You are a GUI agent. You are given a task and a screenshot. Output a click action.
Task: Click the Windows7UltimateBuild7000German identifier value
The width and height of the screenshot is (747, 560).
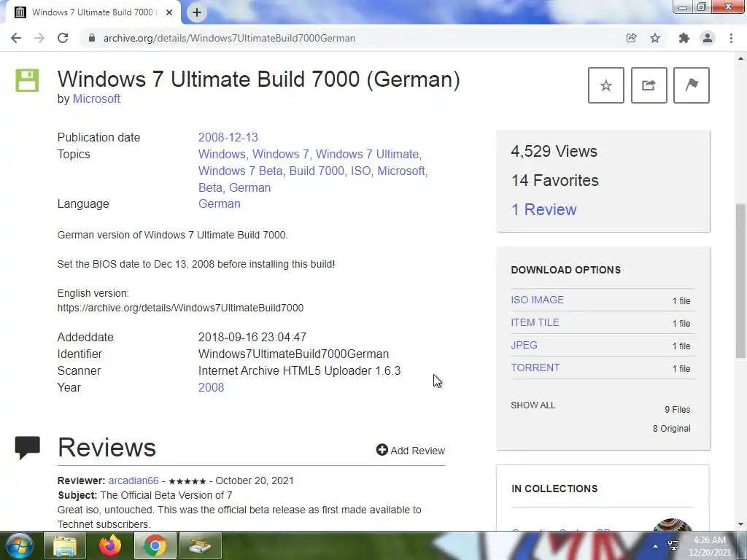tap(293, 354)
